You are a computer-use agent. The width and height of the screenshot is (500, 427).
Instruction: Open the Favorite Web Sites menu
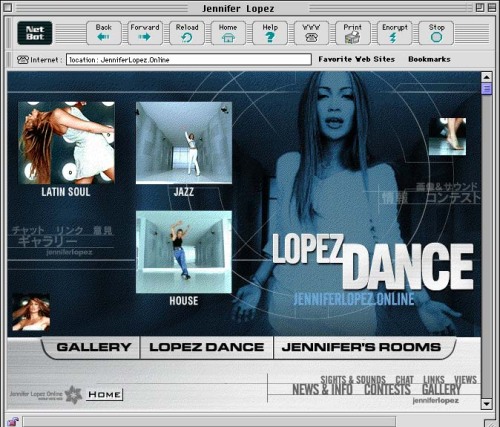356,59
